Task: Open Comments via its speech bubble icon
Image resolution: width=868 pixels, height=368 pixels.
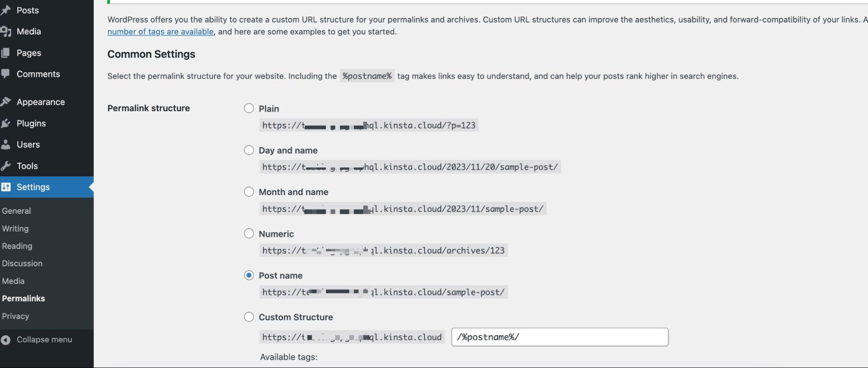Action: point(6,73)
